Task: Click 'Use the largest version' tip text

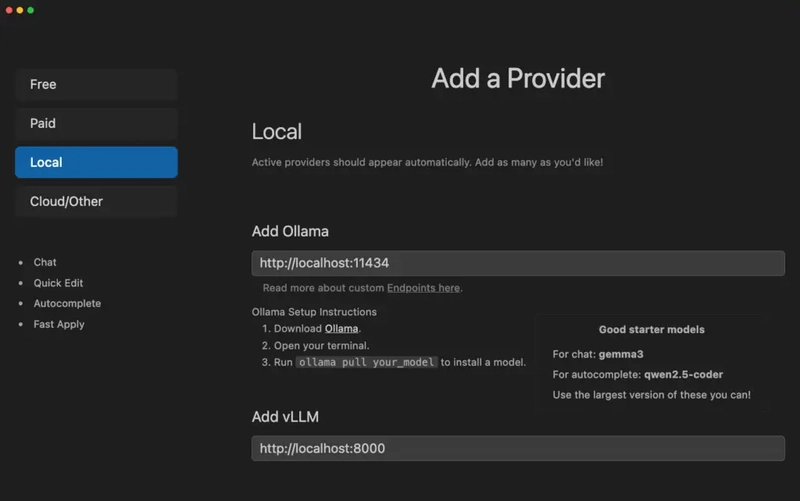Action: tap(652, 395)
